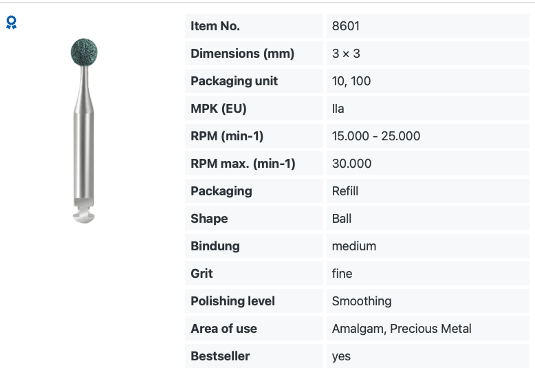Select the IIa classification value

click(x=338, y=109)
